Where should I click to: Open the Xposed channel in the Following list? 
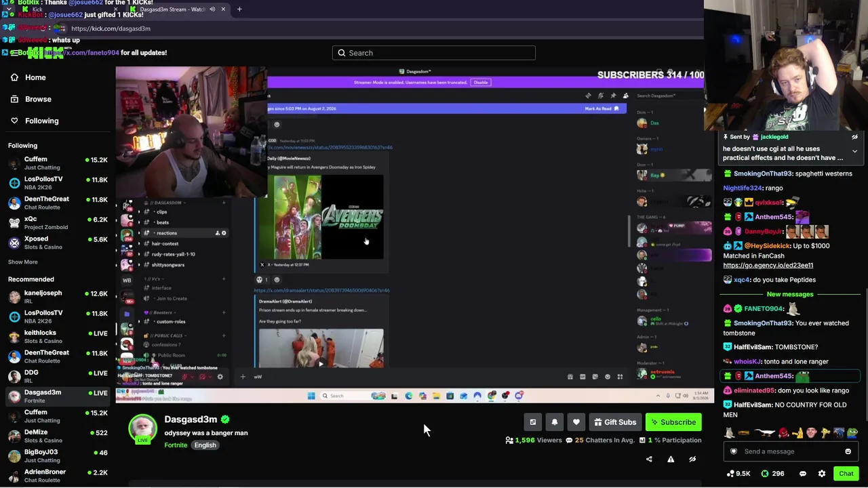pyautogui.click(x=58, y=243)
